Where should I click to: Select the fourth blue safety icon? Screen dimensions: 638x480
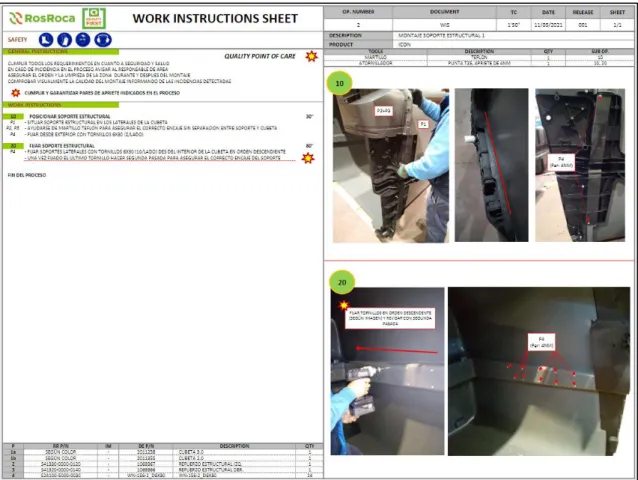click(103, 40)
